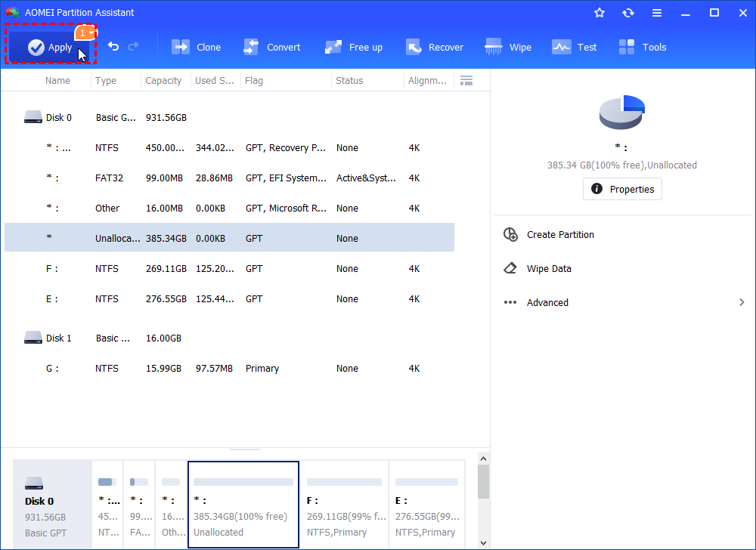Screen dimensions: 756x550
Task: Click Wipe Data in the right panel
Action: 549,269
